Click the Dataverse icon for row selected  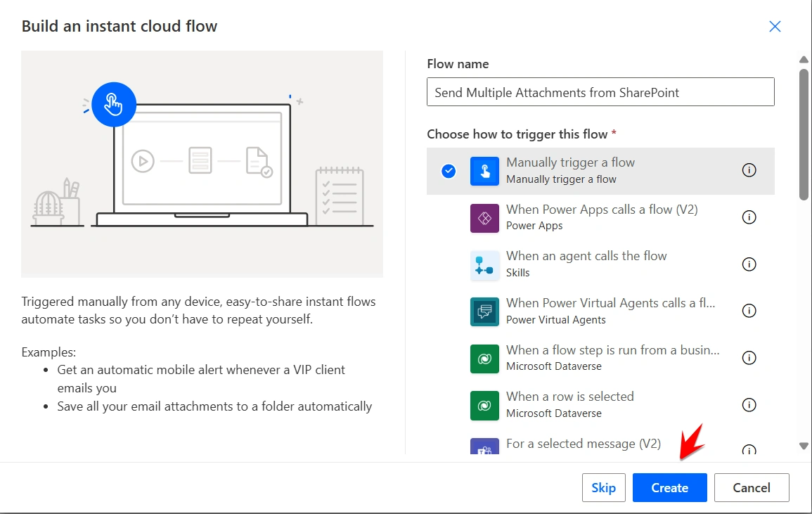click(x=484, y=405)
